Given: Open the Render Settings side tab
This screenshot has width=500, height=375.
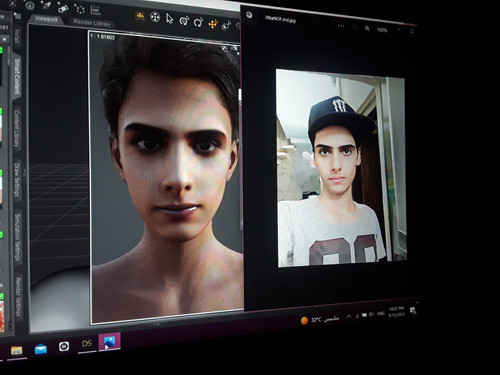Looking at the screenshot, I should (x=18, y=297).
